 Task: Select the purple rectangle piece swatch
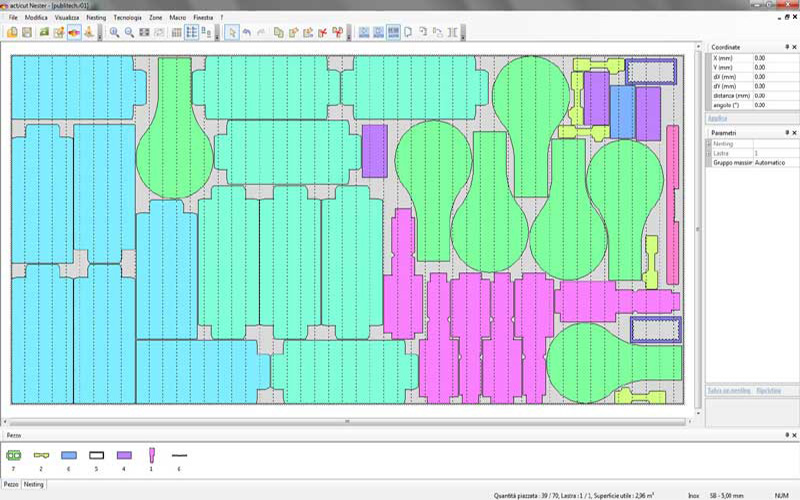(x=124, y=454)
